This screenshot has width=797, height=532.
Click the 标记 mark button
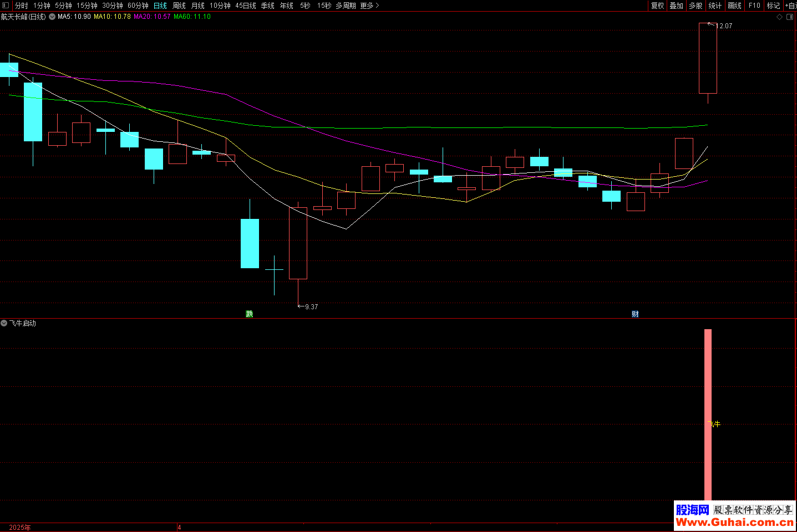tap(773, 6)
